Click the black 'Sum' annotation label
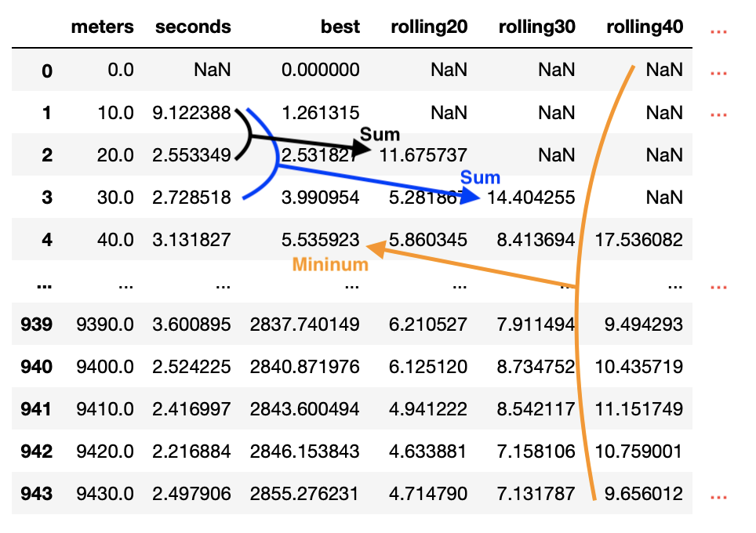Image resolution: width=756 pixels, height=533 pixels. coord(380,134)
